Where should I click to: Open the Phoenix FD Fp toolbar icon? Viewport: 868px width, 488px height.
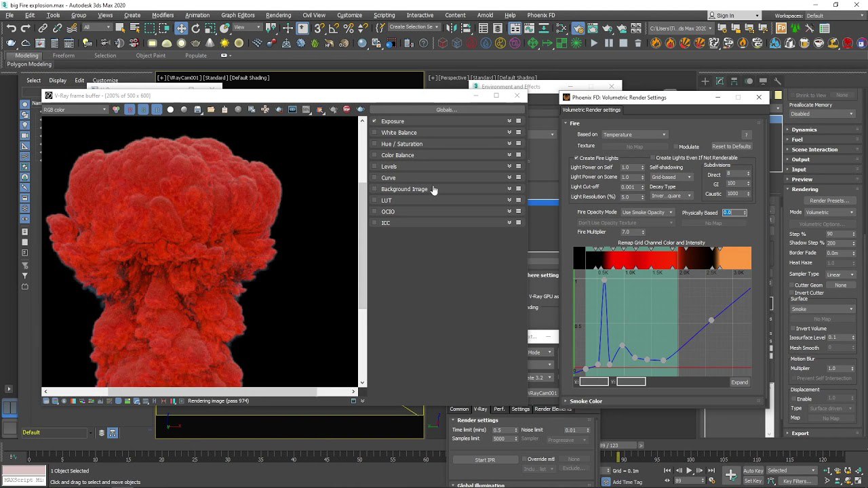(x=781, y=28)
